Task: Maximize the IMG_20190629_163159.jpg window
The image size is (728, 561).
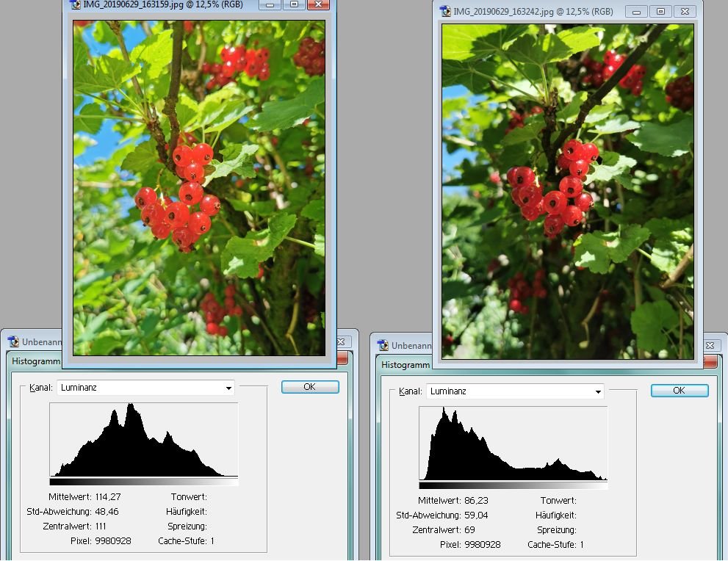Action: pyautogui.click(x=295, y=4)
